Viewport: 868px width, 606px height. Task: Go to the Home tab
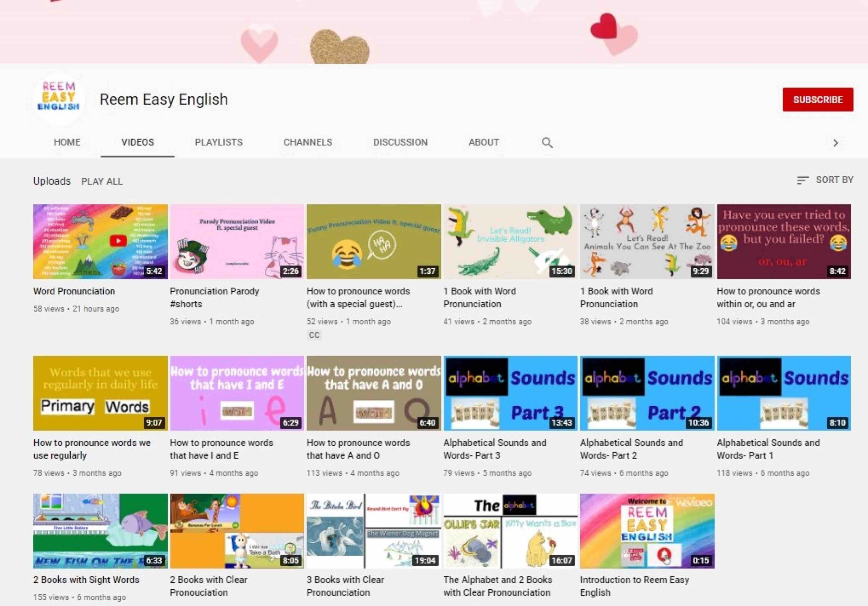pyautogui.click(x=67, y=142)
